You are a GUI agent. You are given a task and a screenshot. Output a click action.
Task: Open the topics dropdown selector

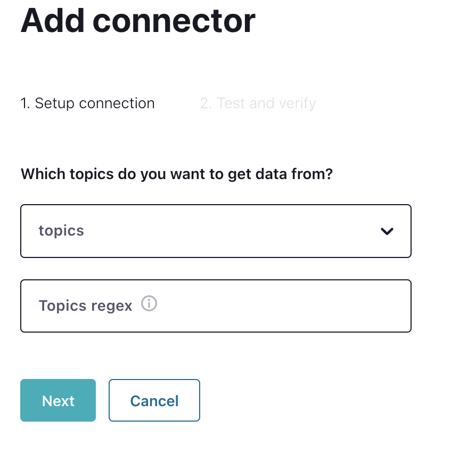pos(216,231)
